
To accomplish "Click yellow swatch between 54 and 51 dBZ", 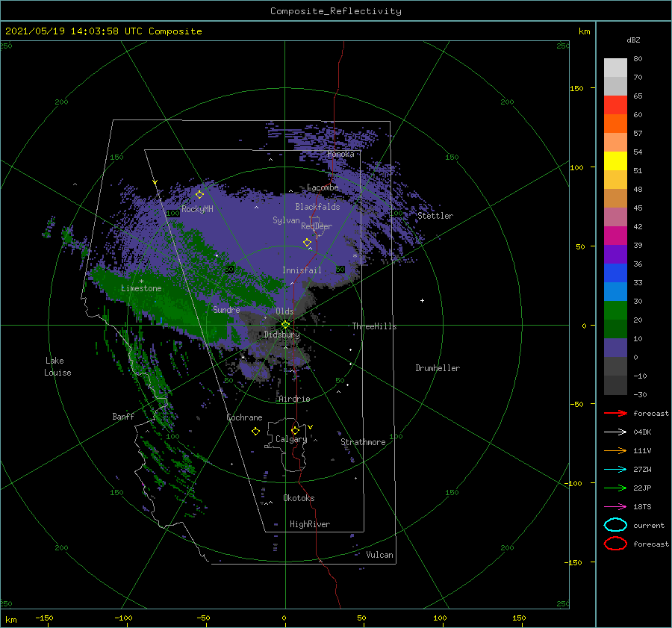I will point(615,161).
